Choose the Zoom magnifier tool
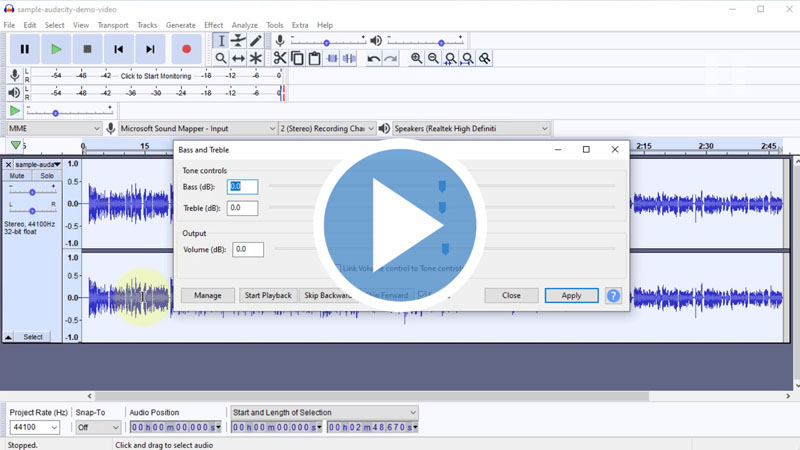800x450 pixels. tap(221, 59)
